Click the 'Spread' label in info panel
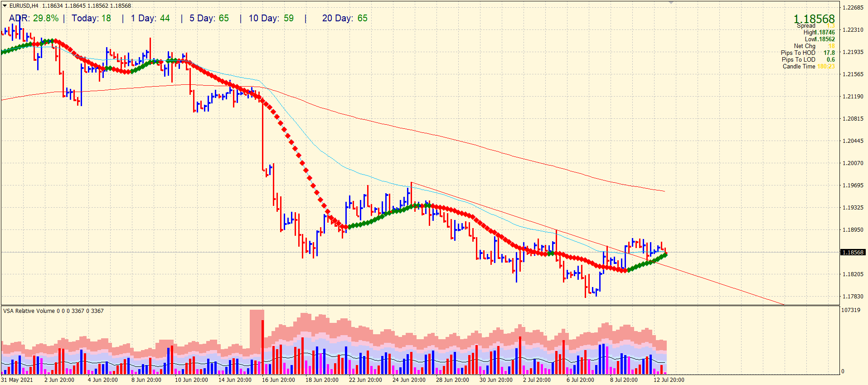868x385 pixels. pos(806,26)
